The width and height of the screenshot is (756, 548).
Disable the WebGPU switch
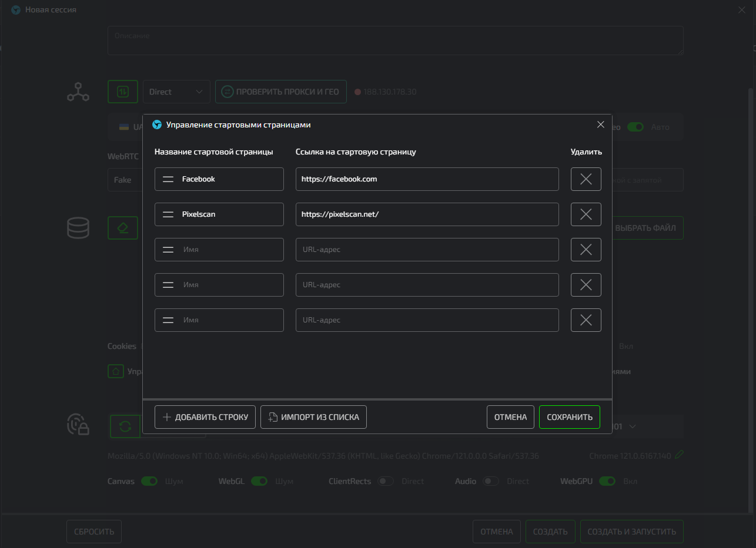click(607, 481)
